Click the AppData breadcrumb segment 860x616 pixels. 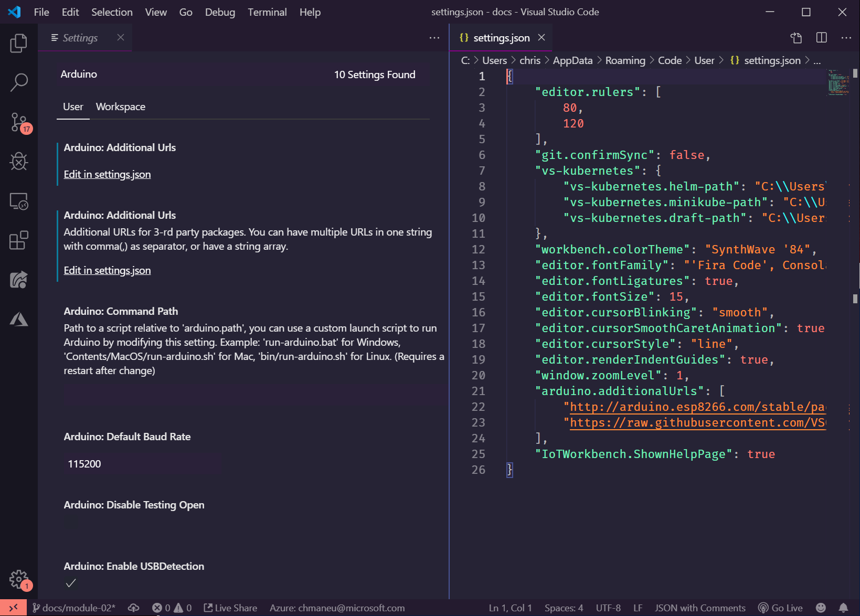572,60
